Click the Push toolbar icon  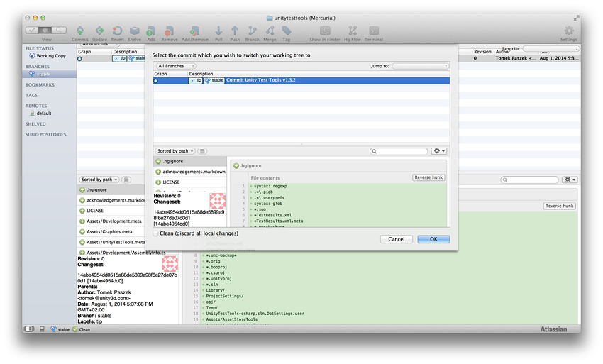[235, 31]
